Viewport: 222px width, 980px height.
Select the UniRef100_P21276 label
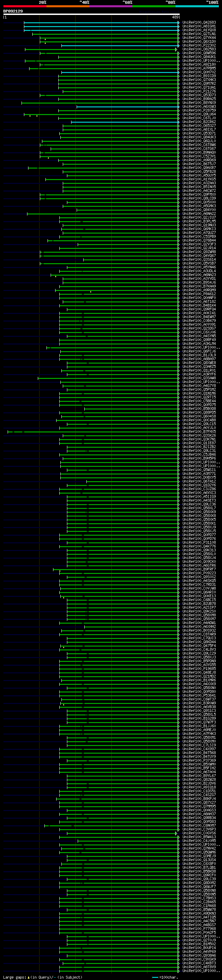[x=199, y=91]
